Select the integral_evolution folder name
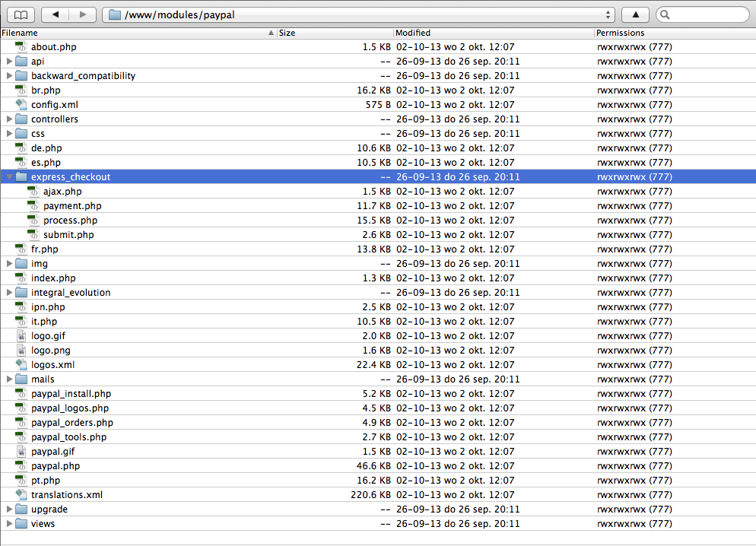The width and height of the screenshot is (756, 546). [71, 293]
